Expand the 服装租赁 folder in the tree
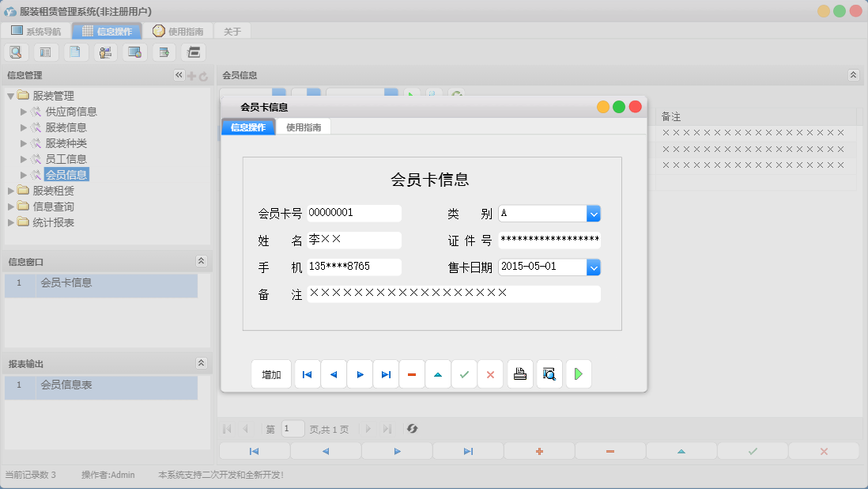Viewport: 868px width, 489px height. [13, 190]
